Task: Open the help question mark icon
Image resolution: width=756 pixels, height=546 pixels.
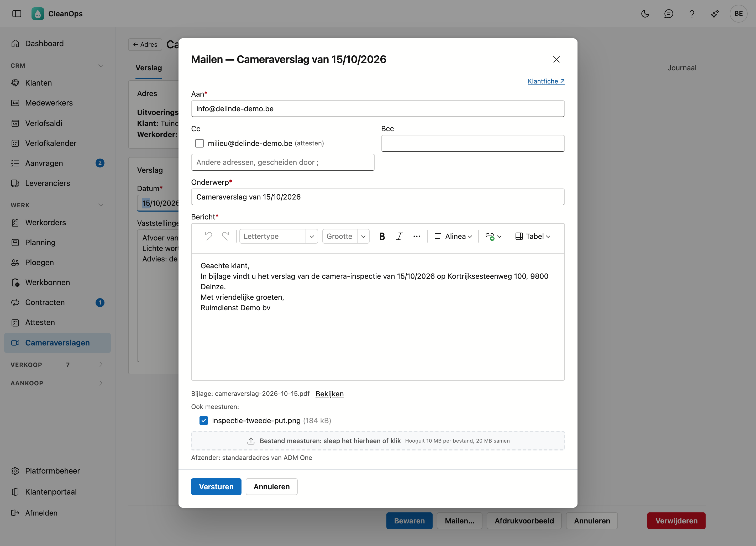Action: click(x=692, y=14)
